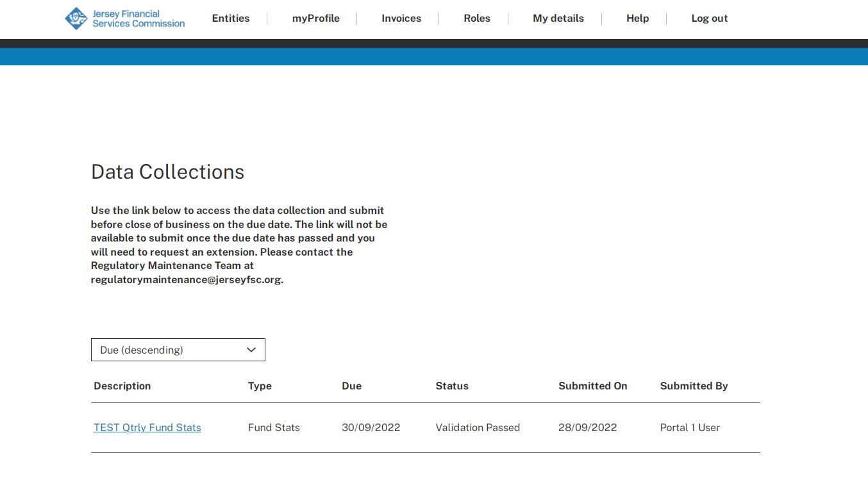This screenshot has width=868, height=499.
Task: Click the Jersey Financial Services Commission logo
Action: pos(125,19)
